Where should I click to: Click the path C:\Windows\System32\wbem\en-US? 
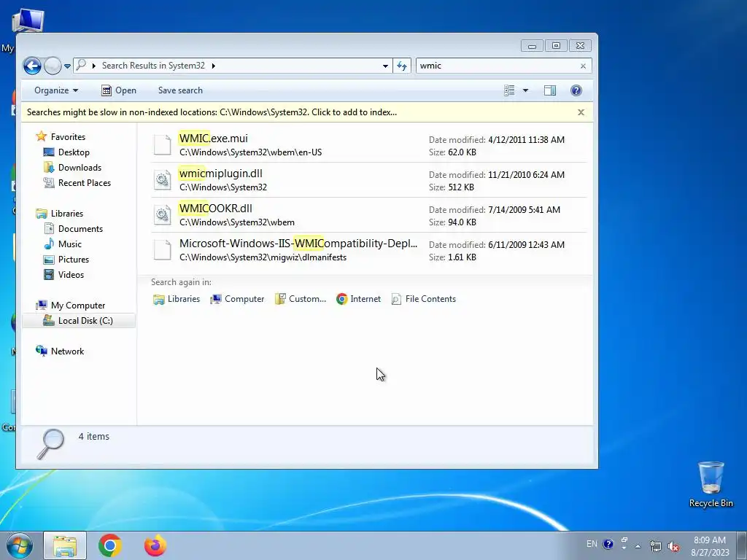click(251, 152)
